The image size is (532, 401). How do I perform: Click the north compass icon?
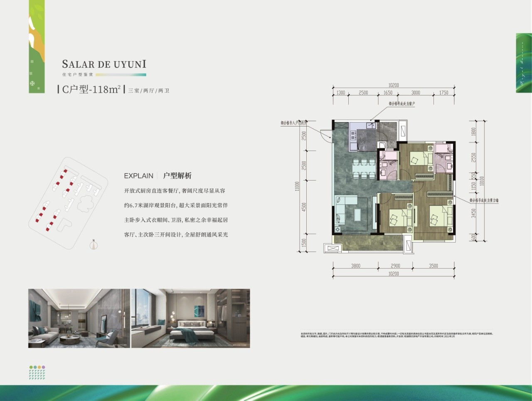94,245
